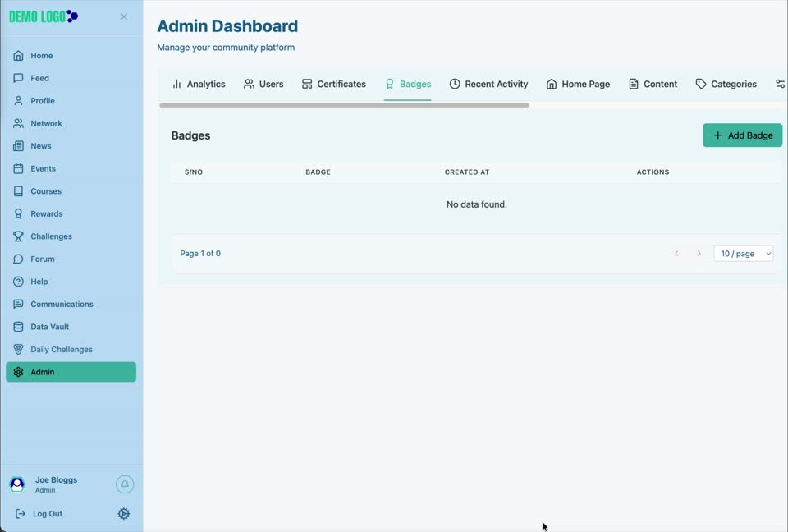
Task: Click the Forum speech bubble icon
Action: click(x=18, y=259)
